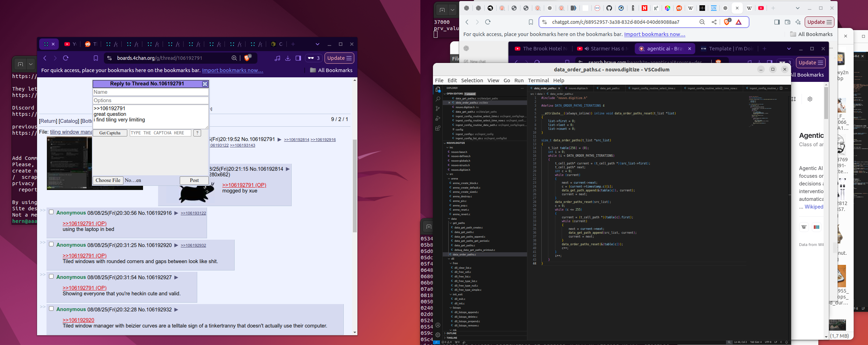Viewport: 868px width, 345px height.
Task: Click the Brave Rewards triangle in ChatGPT browser
Action: point(739,22)
